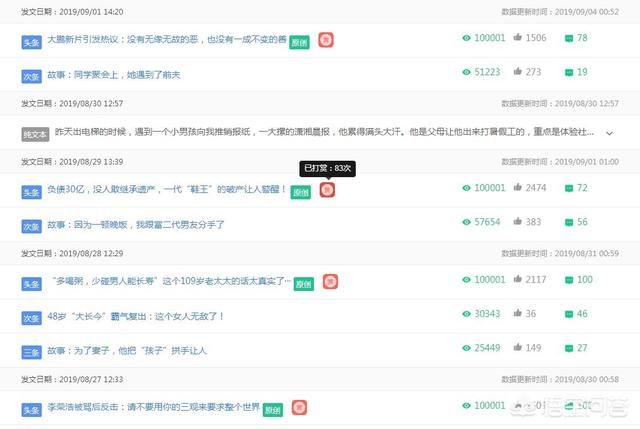Click the 原创 badge on the 多喝粥 article
The image size is (640, 429).
tap(303, 284)
